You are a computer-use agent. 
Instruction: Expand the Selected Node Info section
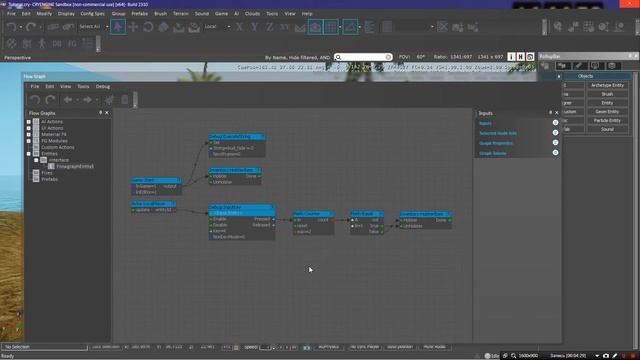[x=556, y=133]
